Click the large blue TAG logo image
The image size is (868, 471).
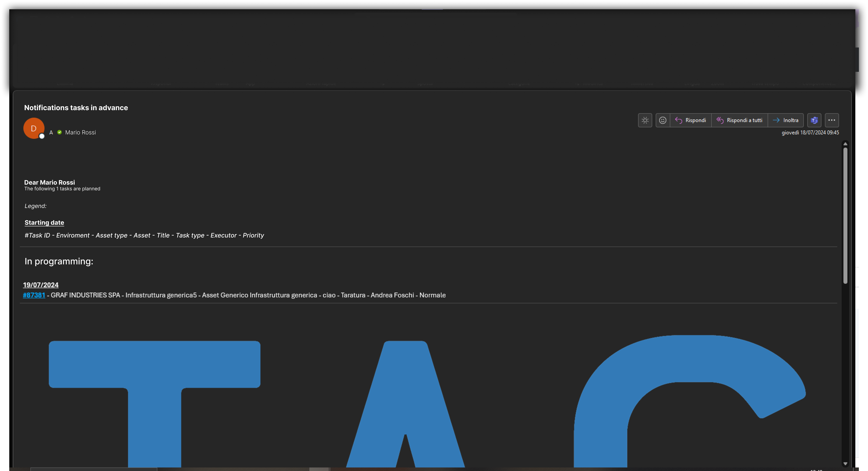427,401
